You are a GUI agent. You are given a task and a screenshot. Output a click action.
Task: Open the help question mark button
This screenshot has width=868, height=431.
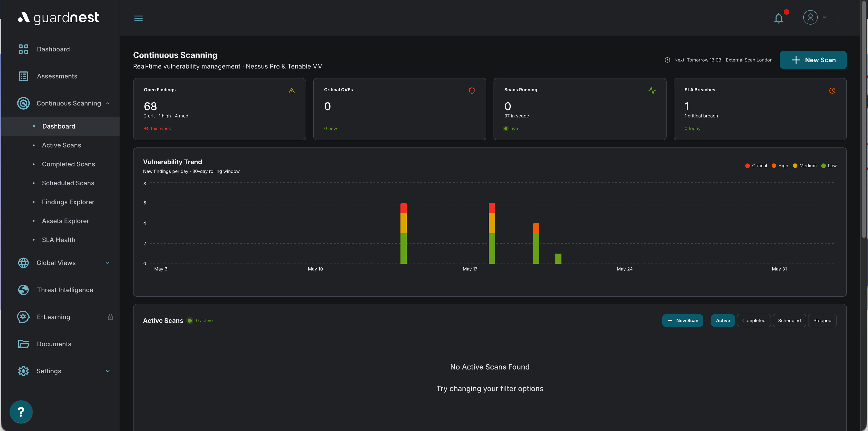[21, 412]
